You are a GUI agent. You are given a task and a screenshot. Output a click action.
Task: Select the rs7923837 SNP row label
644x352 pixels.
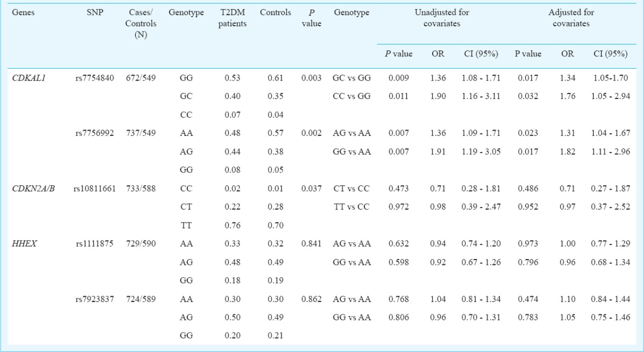(94, 299)
